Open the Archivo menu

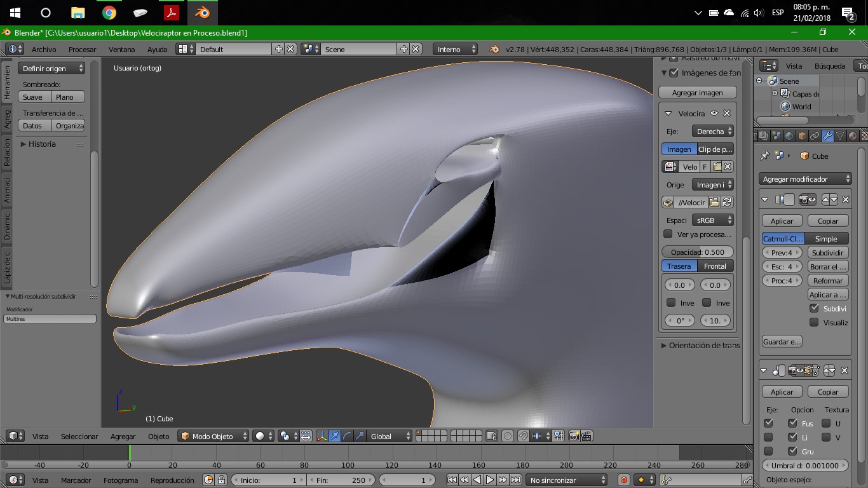(x=44, y=49)
